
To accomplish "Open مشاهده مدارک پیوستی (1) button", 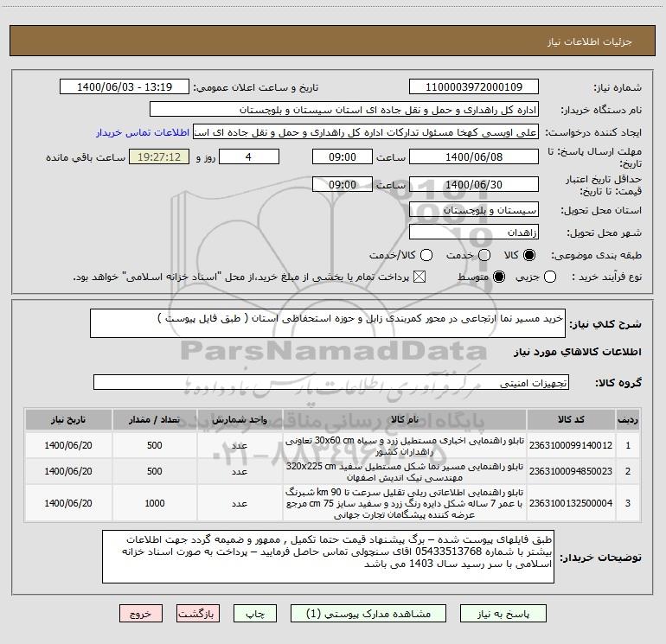I will 368,614.
